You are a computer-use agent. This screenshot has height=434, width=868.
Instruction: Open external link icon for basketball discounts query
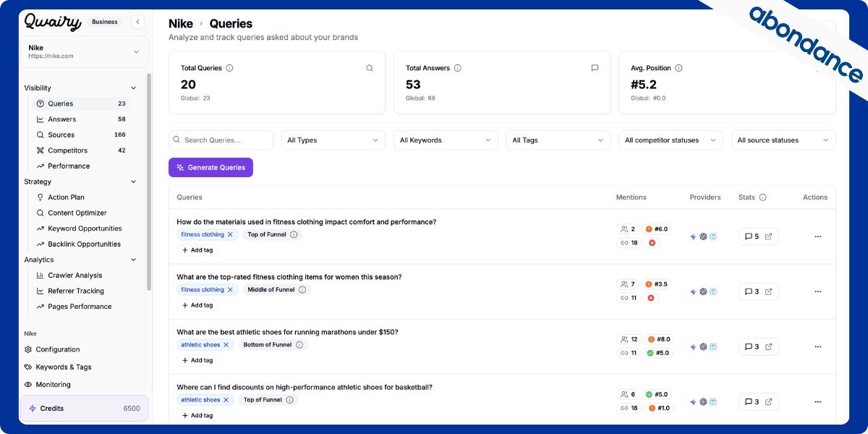pyautogui.click(x=768, y=401)
